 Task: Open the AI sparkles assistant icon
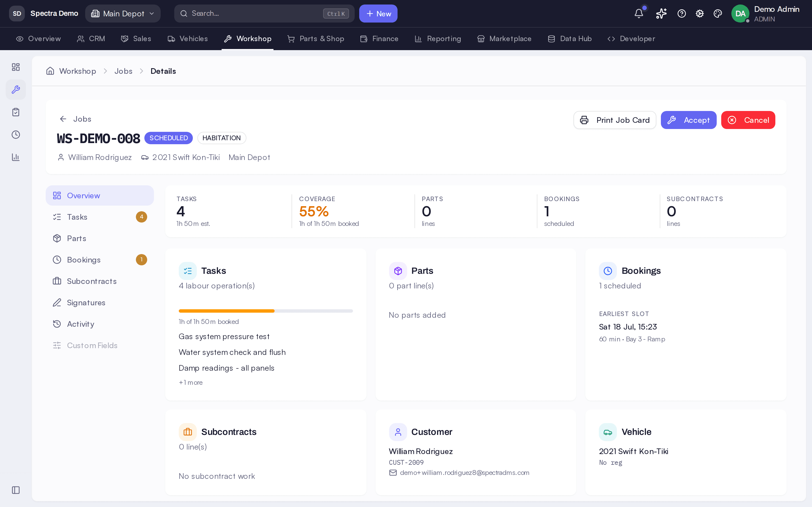coord(661,14)
